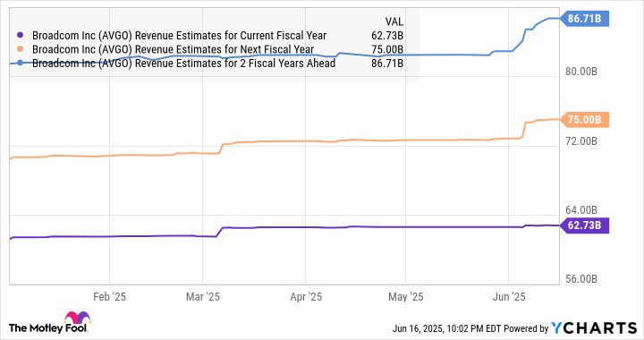Click The Motley Fool wordmark text
The image size is (644, 340).
pyautogui.click(x=48, y=328)
